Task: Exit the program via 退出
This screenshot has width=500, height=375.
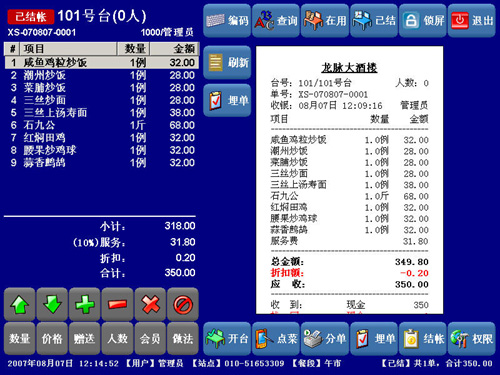Action: [x=472, y=21]
